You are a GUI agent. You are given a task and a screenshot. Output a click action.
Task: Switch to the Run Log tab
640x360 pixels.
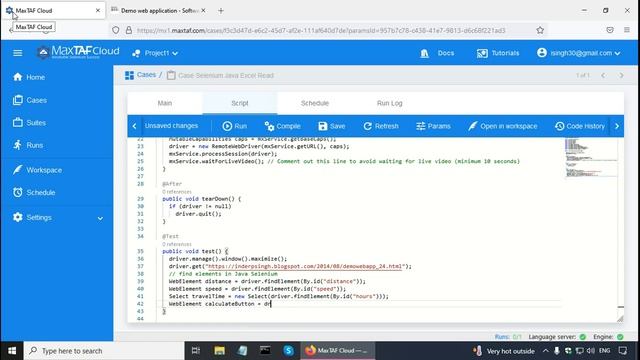[x=389, y=103]
